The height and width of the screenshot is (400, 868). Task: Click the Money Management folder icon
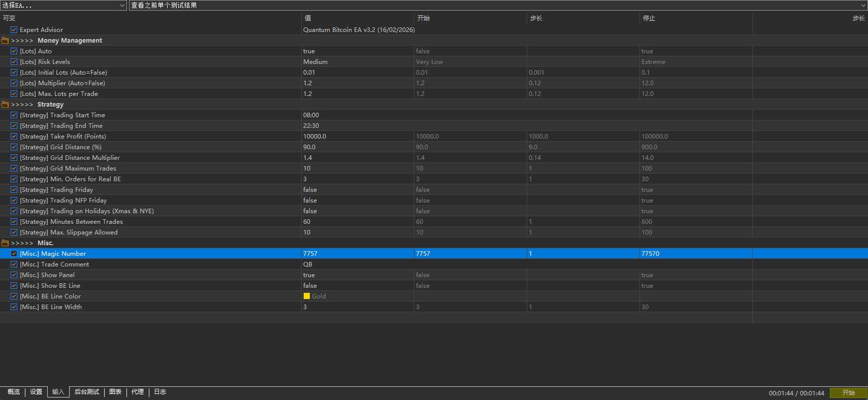tap(5, 41)
